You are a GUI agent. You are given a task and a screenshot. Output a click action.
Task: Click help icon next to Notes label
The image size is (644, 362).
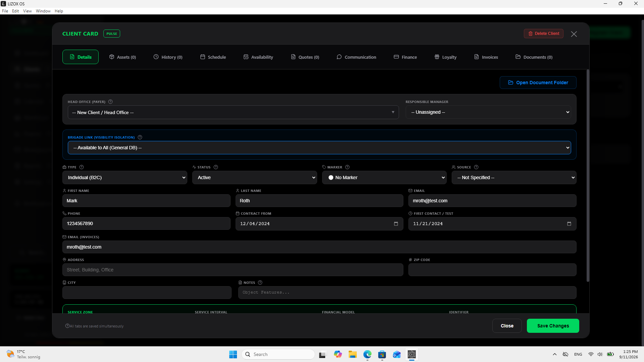pos(260,282)
